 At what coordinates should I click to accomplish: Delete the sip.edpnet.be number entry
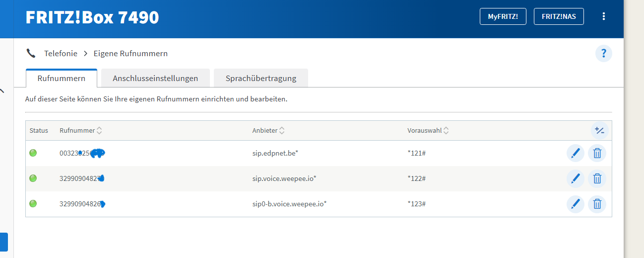click(597, 153)
